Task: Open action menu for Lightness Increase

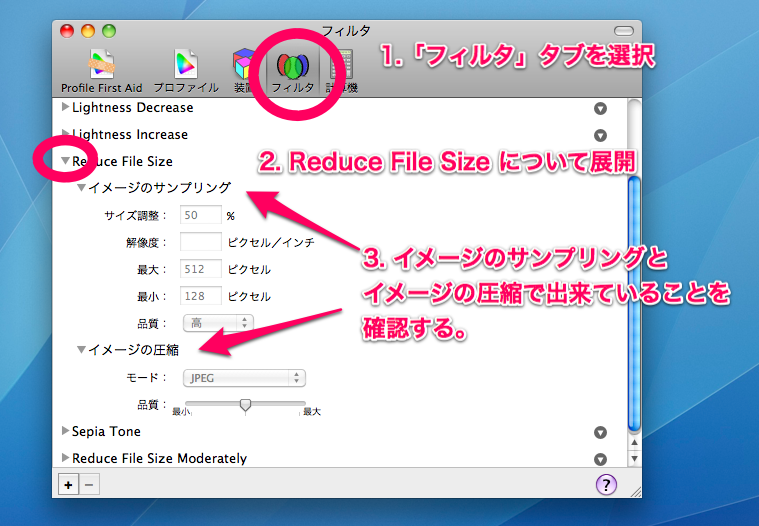Action: click(x=600, y=135)
